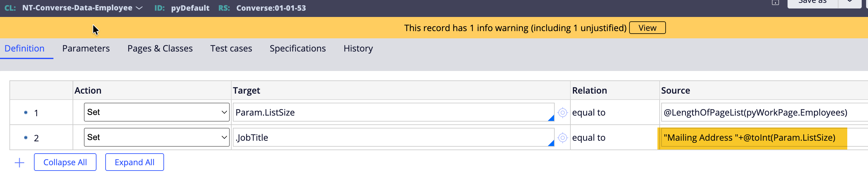This screenshot has width=868, height=174.
Task: View the info warning details
Action: [x=647, y=28]
